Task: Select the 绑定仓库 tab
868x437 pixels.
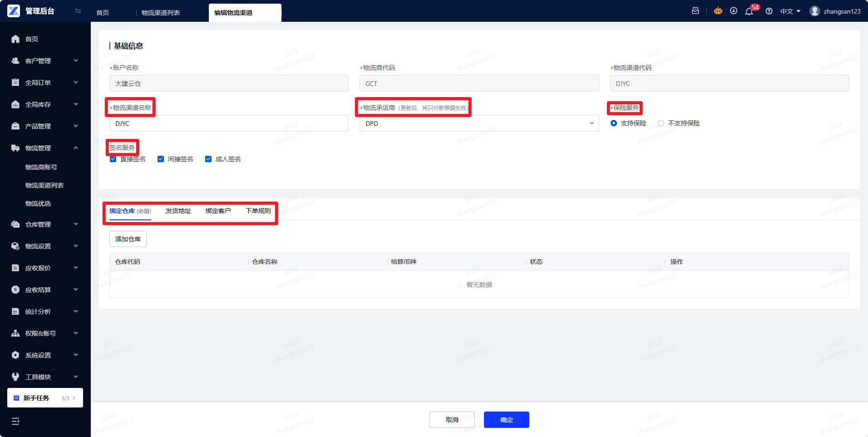Action: click(x=130, y=211)
